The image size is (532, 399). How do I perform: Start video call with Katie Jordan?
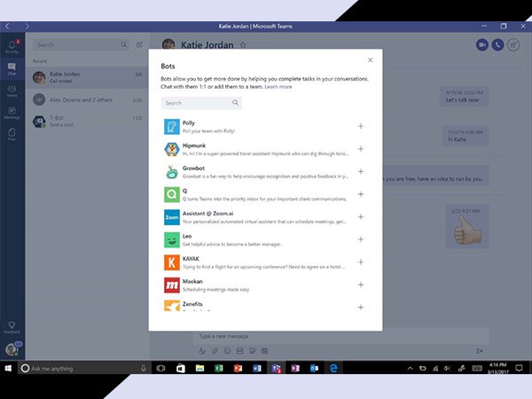point(481,45)
